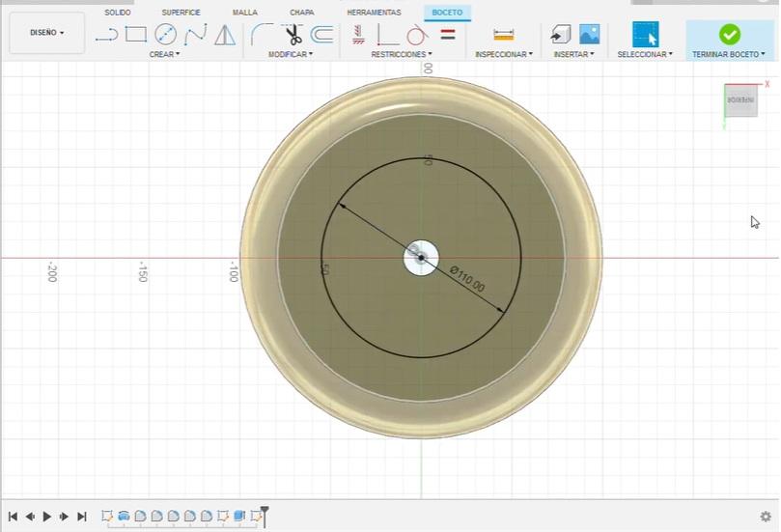Open the DISEÑO workspace dropdown
This screenshot has height=532, width=781.
[x=46, y=33]
